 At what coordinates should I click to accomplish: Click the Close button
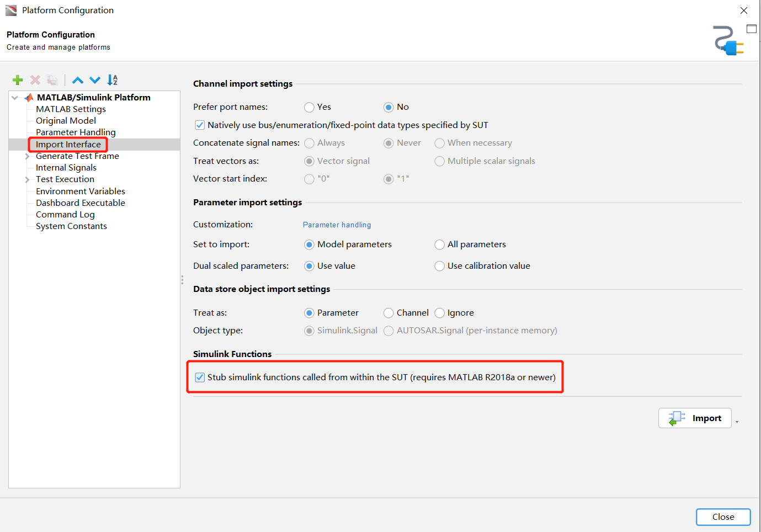coord(723,517)
